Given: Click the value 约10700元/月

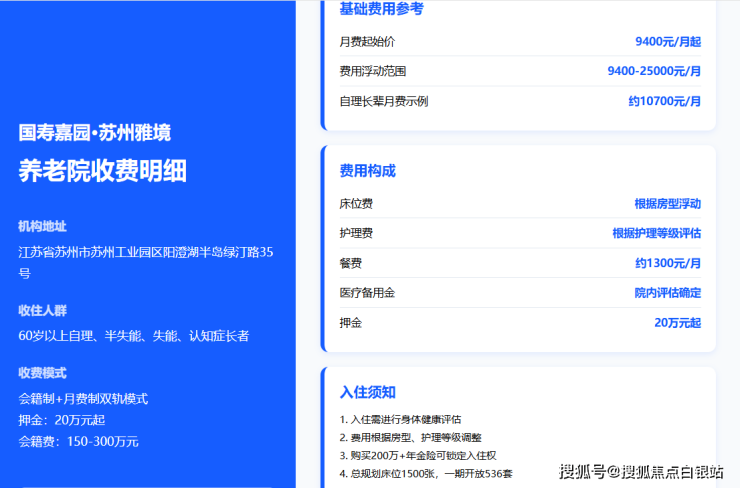Looking at the screenshot, I should (664, 101).
